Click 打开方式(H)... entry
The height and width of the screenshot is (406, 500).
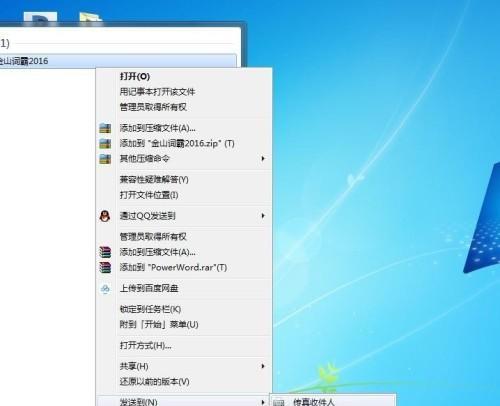click(x=145, y=346)
